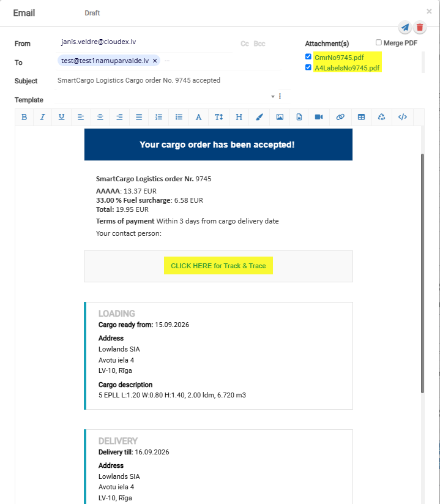Uncheck the CmrNo9745.pdf attachment
Viewport: 440px width, 504px height.
[308, 57]
